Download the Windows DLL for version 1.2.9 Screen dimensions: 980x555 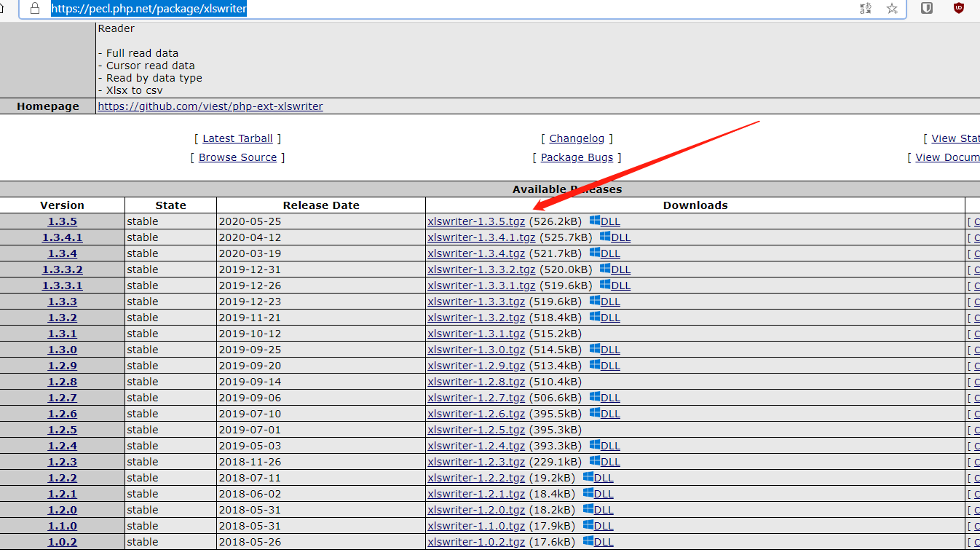click(605, 366)
